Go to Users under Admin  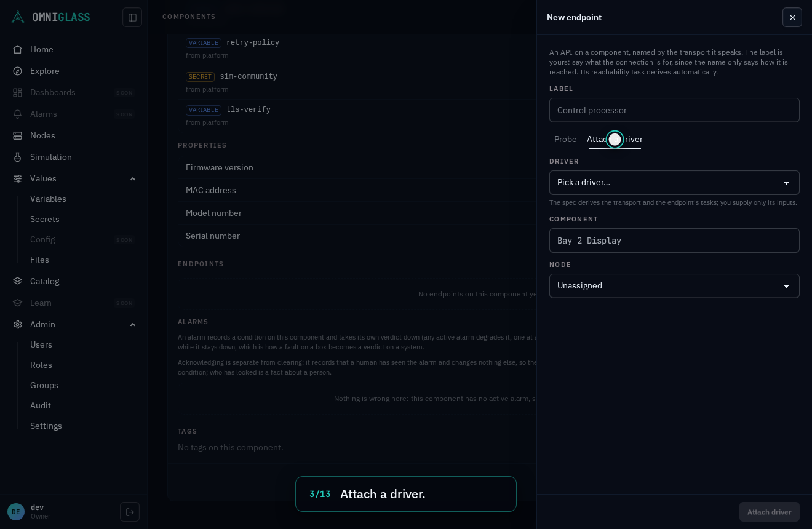41,344
